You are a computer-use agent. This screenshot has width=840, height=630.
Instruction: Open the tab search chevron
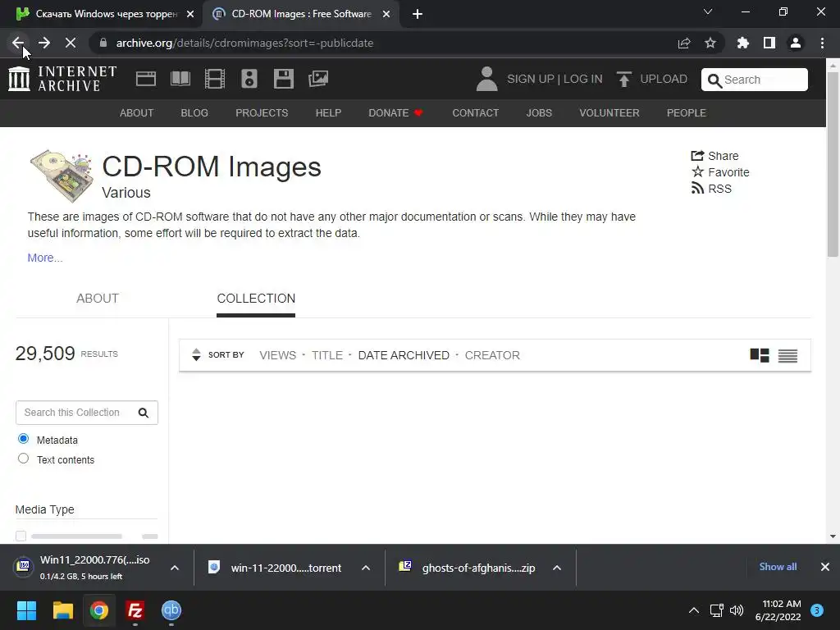pyautogui.click(x=708, y=11)
